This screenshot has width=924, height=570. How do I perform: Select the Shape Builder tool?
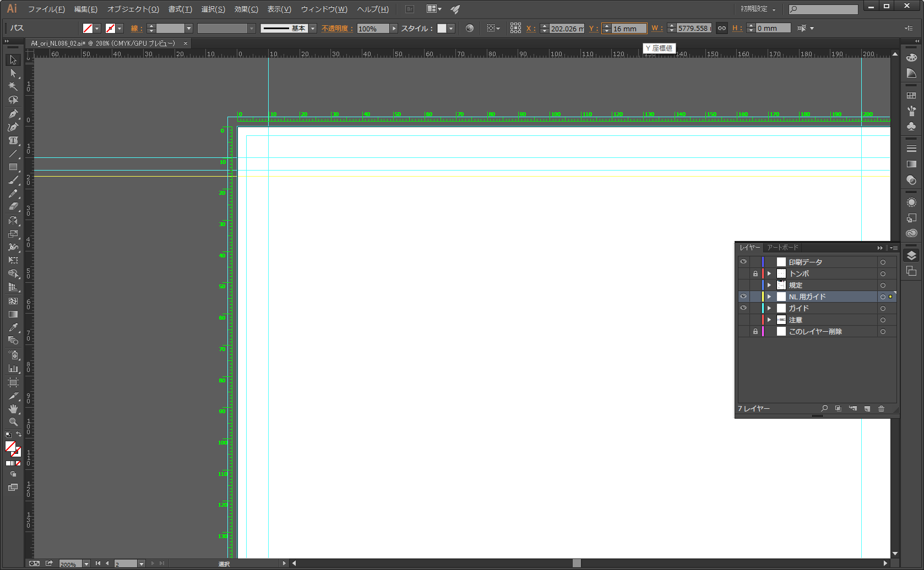[x=13, y=274]
